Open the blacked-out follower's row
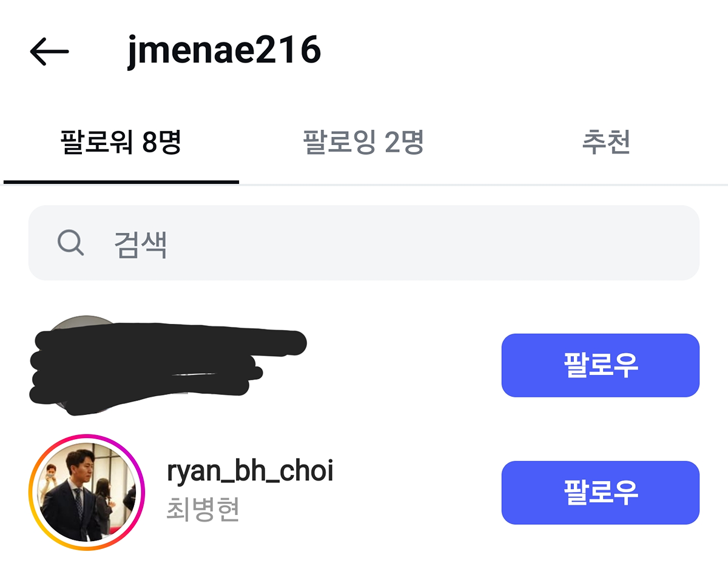This screenshot has width=728, height=566. point(364,365)
